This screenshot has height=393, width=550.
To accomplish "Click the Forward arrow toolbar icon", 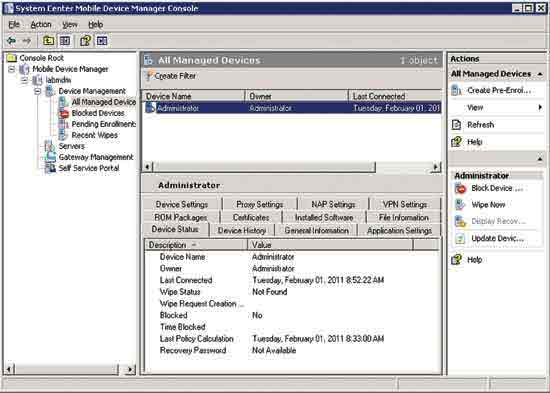I will coord(27,41).
